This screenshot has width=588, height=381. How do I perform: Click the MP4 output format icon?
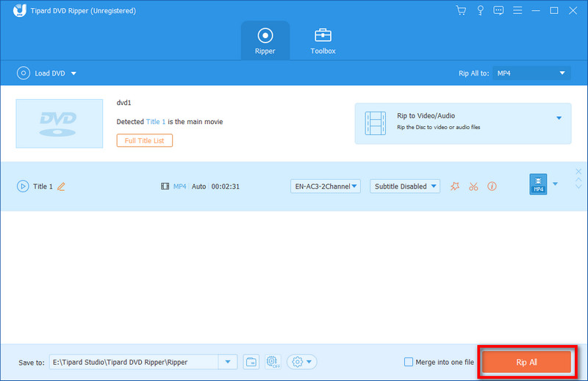pos(538,184)
